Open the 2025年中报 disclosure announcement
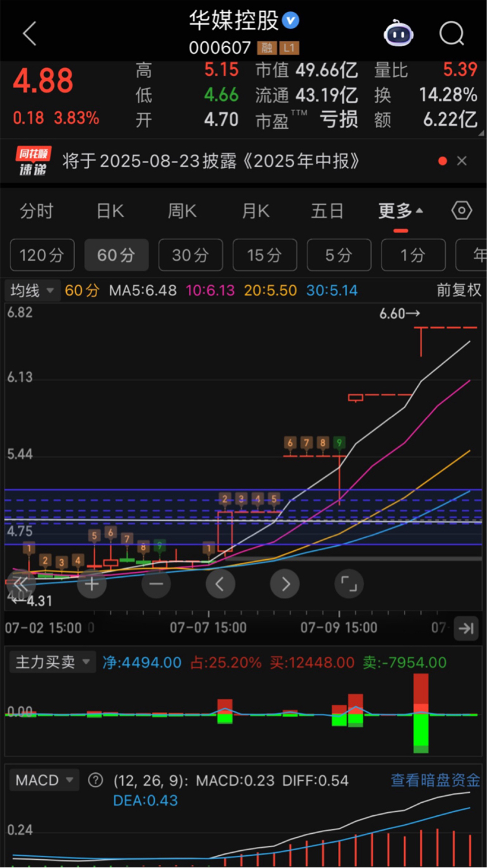This screenshot has width=487, height=868. click(211, 161)
